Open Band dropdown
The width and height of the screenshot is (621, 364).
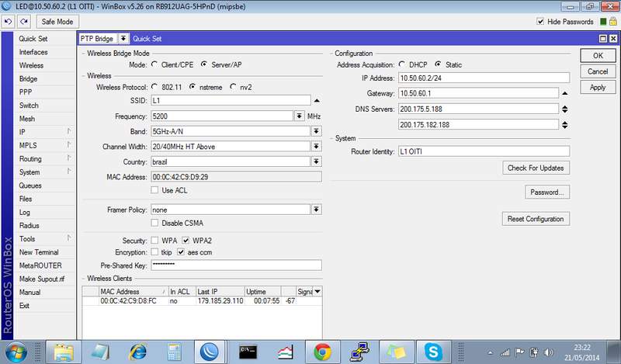316,131
